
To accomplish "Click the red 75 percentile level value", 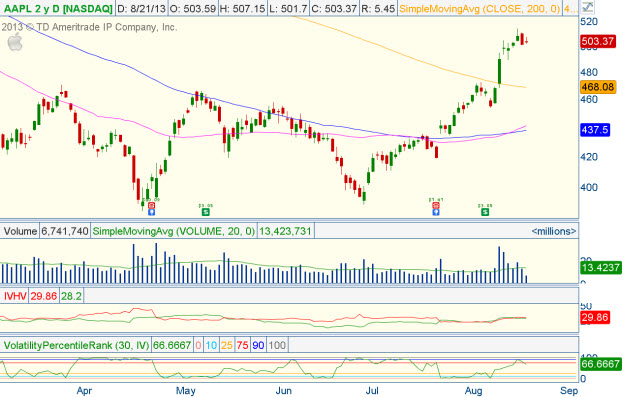I will 242,345.
